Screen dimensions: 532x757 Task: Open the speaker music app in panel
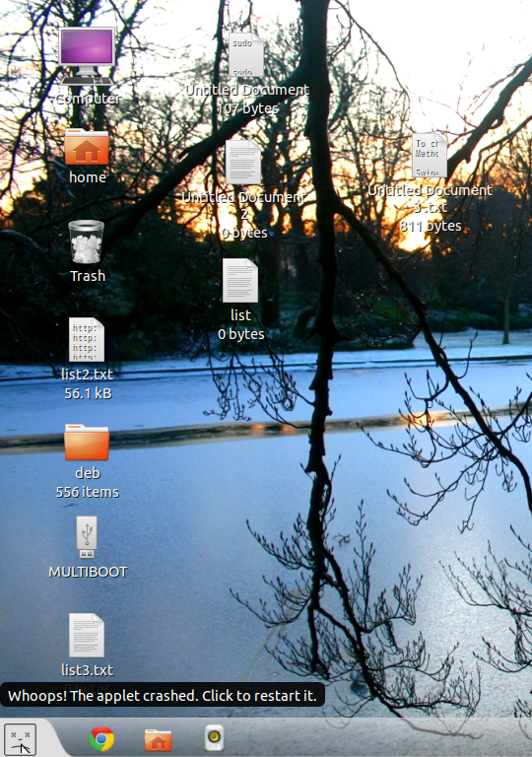215,737
